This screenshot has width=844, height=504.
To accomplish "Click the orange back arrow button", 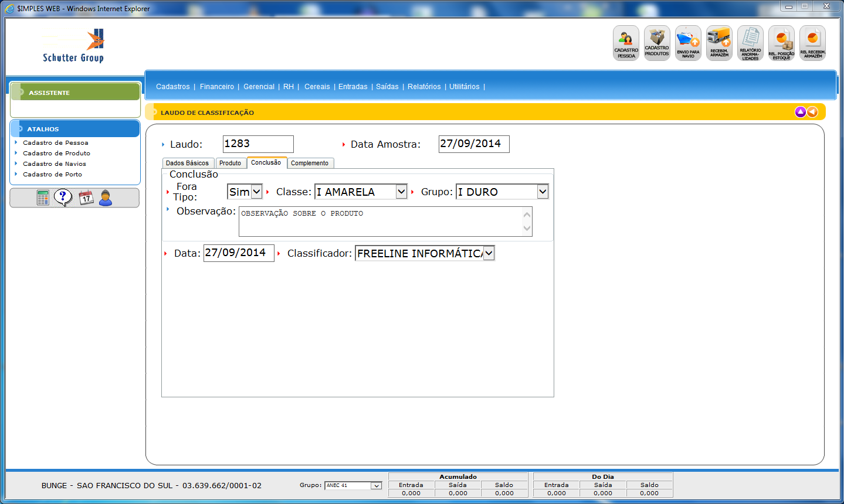I will point(812,112).
